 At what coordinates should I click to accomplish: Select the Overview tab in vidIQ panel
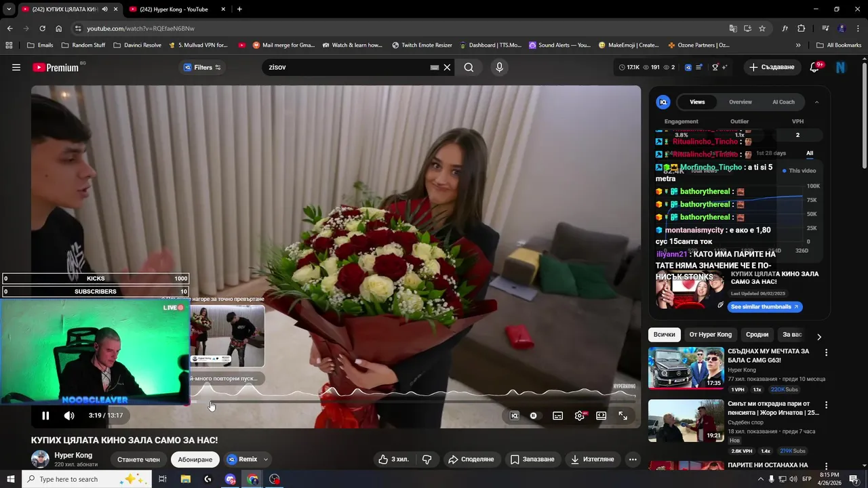click(x=741, y=102)
